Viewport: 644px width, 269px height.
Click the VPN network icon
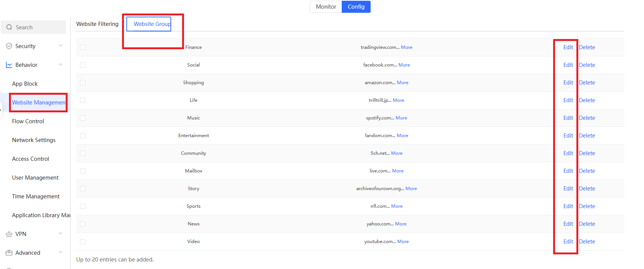tap(9, 234)
